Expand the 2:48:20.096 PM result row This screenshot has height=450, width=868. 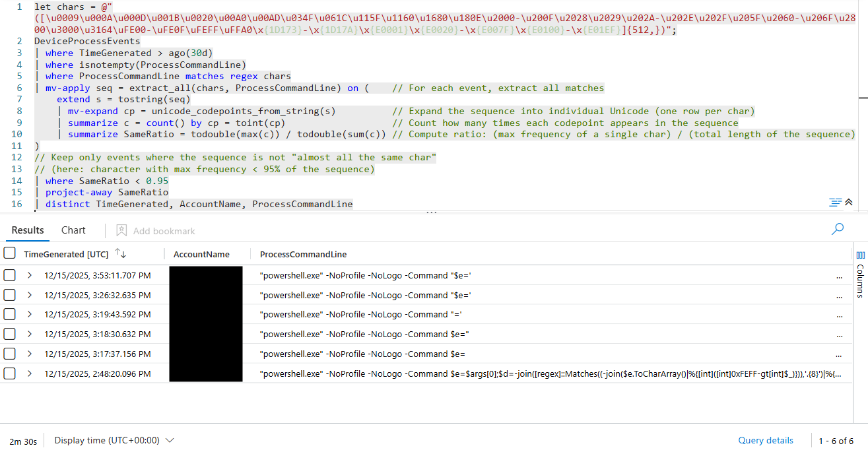(30, 373)
